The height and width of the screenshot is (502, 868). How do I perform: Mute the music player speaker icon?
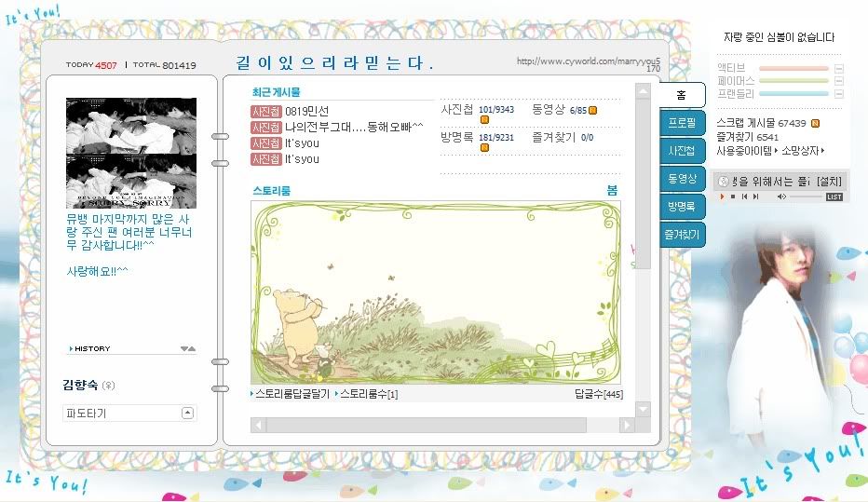[781, 197]
